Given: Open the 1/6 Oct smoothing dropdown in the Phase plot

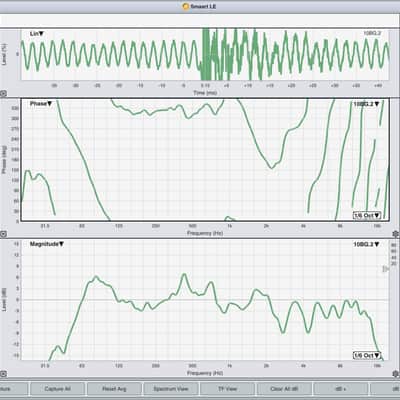Looking at the screenshot, I should pyautogui.click(x=367, y=215).
